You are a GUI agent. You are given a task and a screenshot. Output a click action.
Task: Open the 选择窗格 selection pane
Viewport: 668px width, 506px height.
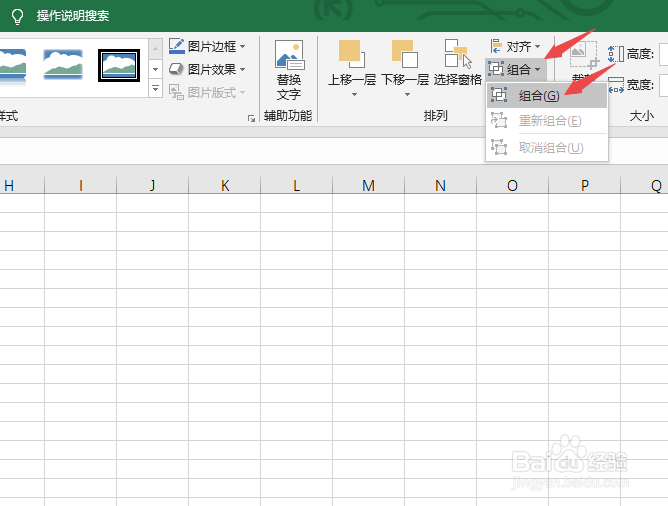click(458, 63)
